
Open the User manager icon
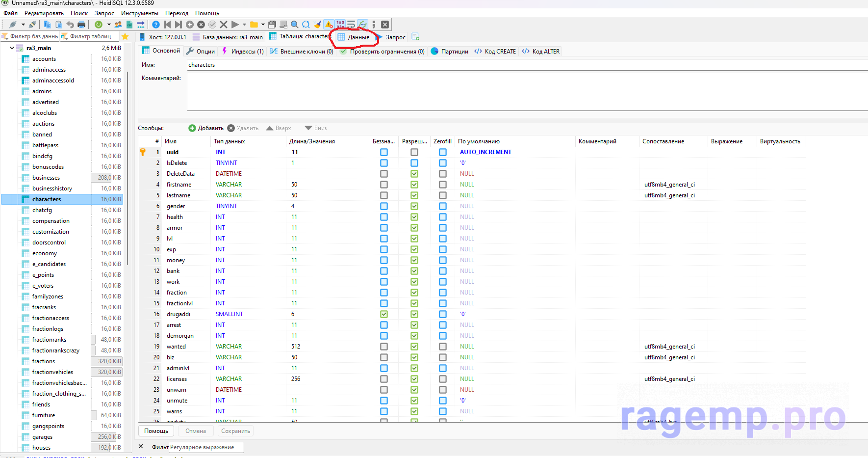118,25
